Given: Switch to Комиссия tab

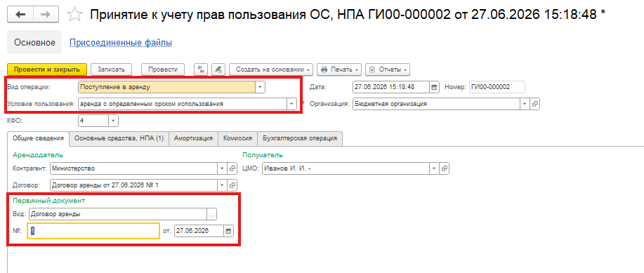Looking at the screenshot, I should coord(237,138).
